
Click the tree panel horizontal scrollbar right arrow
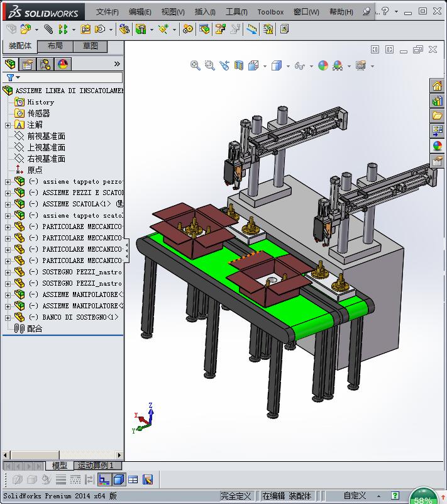coord(119,455)
